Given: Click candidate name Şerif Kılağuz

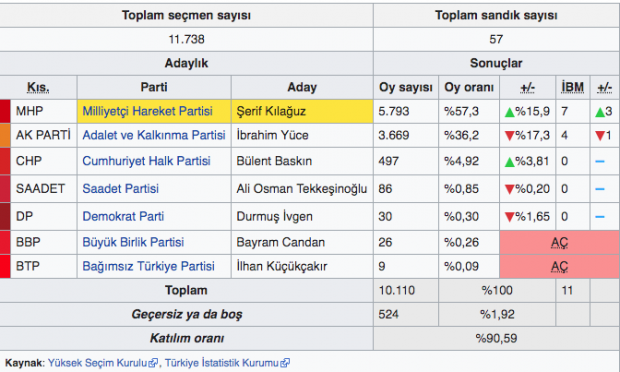Looking at the screenshot, I should point(271,111).
